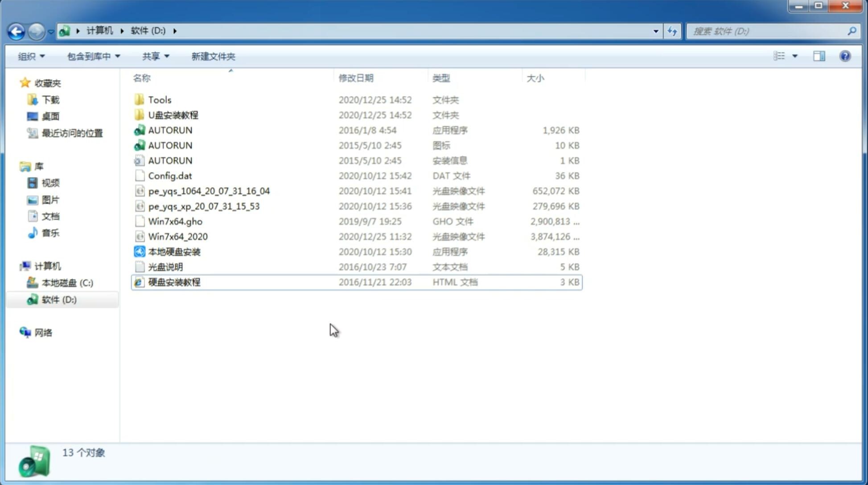
Task: Open pe_yqs_xp disc image file
Action: tap(204, 206)
